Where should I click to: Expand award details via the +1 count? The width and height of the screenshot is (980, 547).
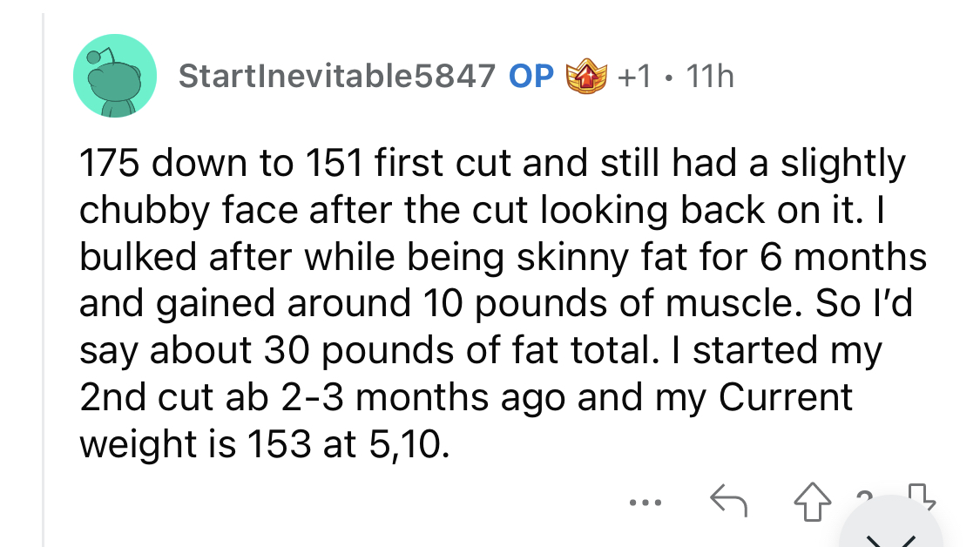pos(634,77)
